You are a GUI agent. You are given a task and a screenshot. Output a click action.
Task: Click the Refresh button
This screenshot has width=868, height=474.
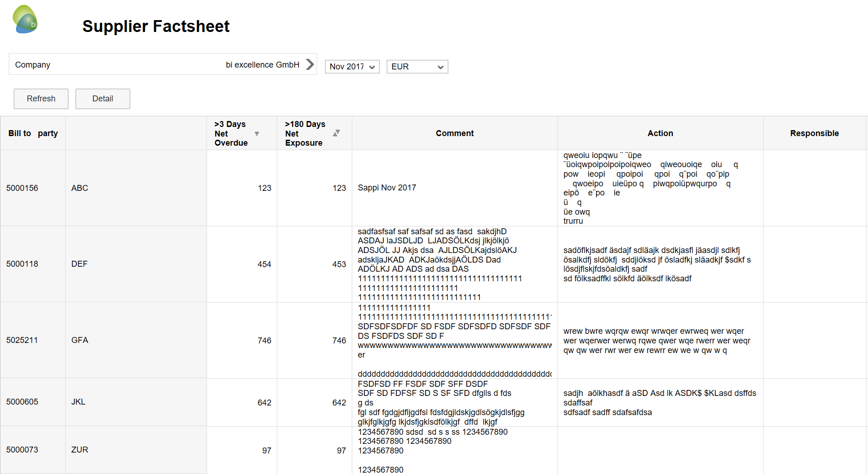click(x=41, y=99)
